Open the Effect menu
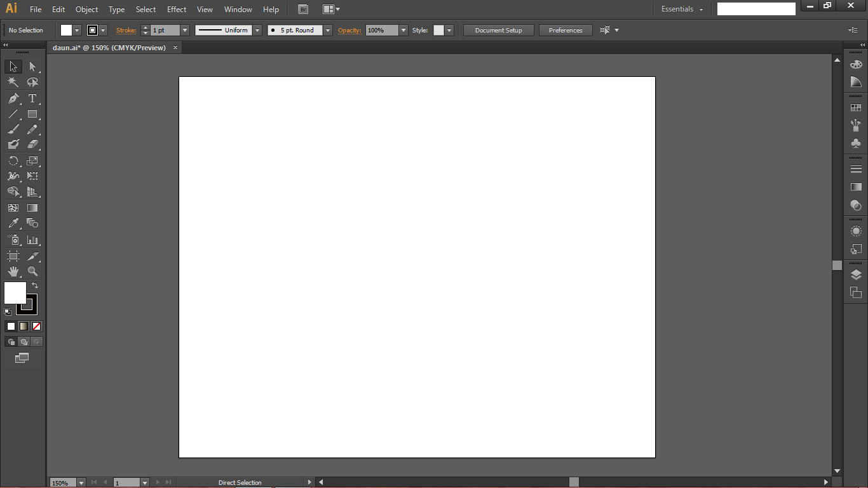 tap(176, 9)
